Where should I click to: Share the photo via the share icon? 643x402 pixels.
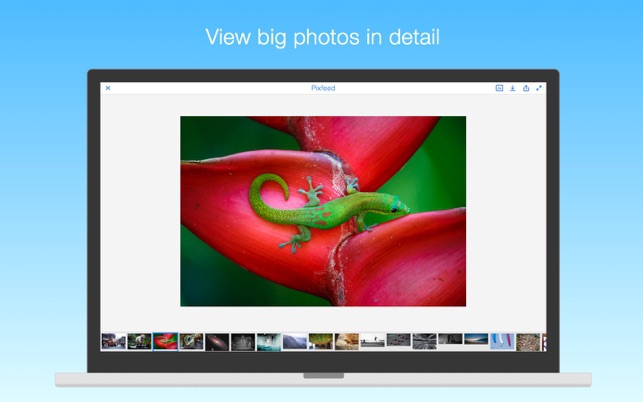click(526, 88)
